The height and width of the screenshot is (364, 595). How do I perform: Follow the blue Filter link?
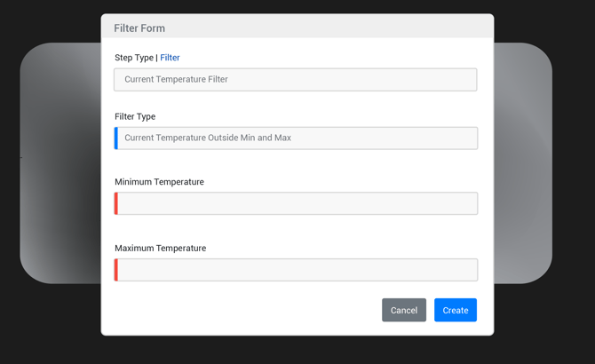click(170, 58)
